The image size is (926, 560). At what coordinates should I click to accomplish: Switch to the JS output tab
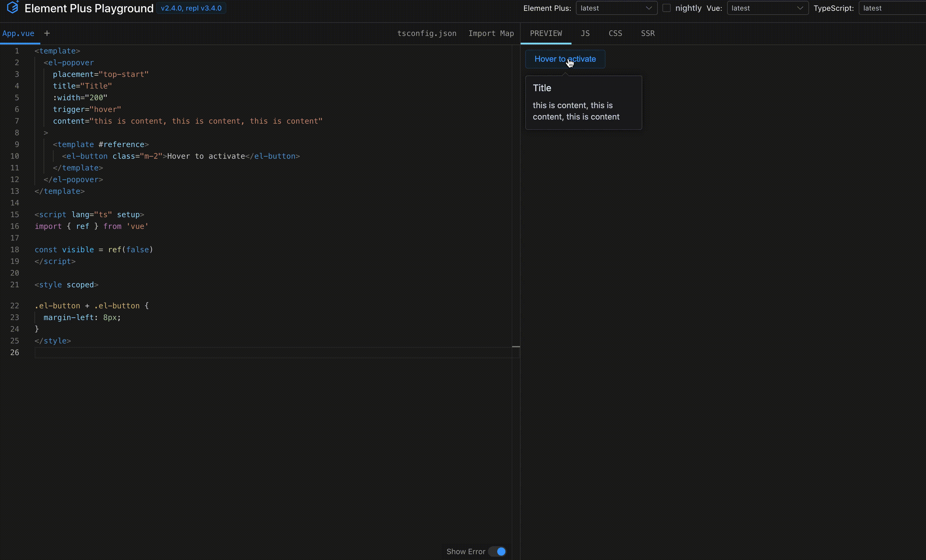pos(585,33)
